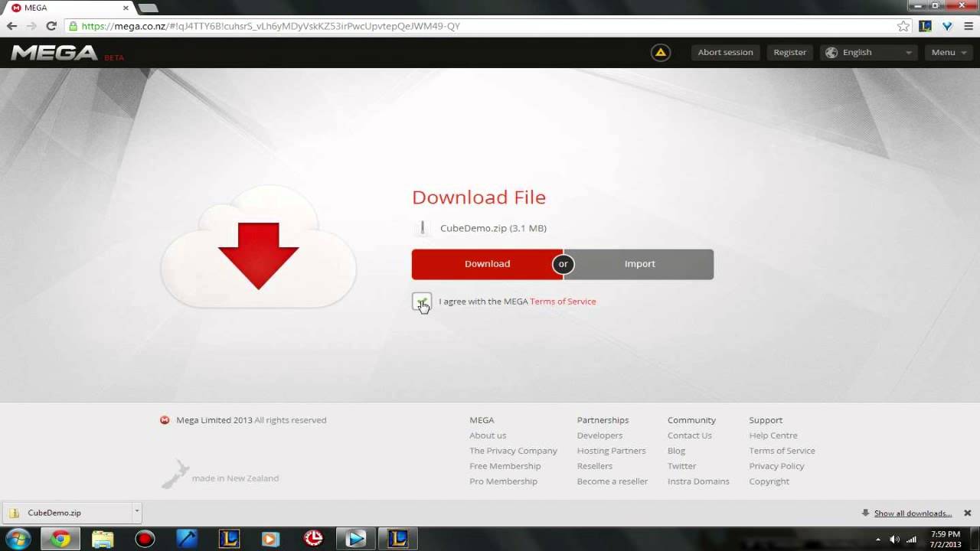Click the network signal tray icon
980x551 pixels.
coord(911,540)
